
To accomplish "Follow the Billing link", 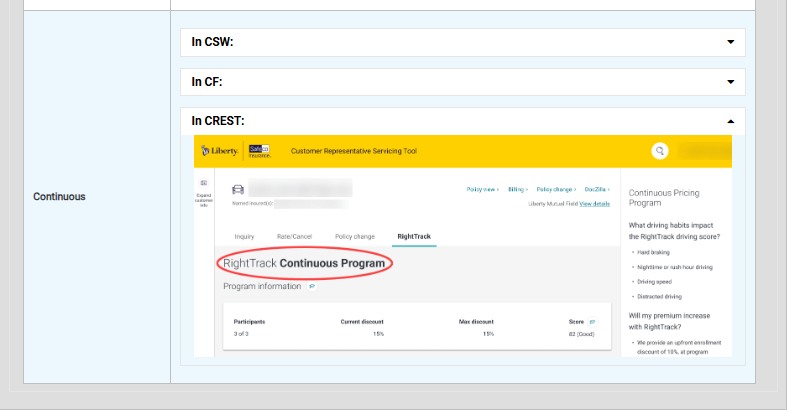I will tap(518, 190).
